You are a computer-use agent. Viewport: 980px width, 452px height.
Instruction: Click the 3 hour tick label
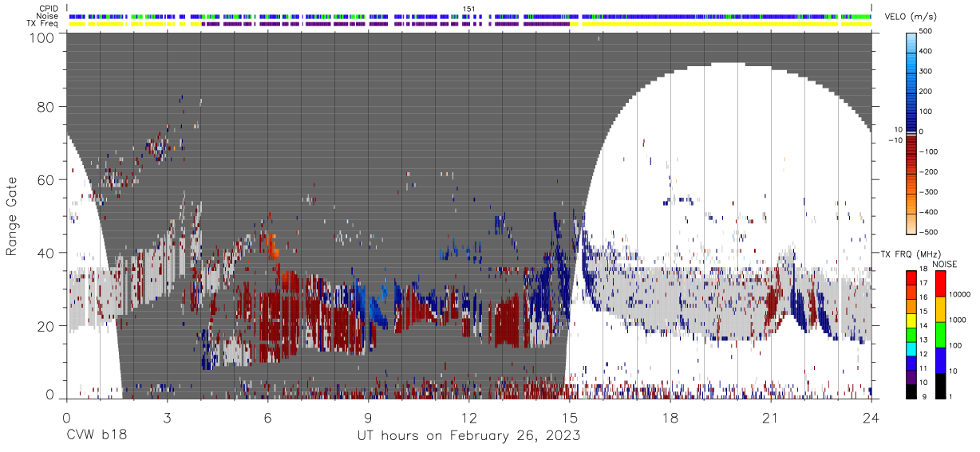pos(167,418)
